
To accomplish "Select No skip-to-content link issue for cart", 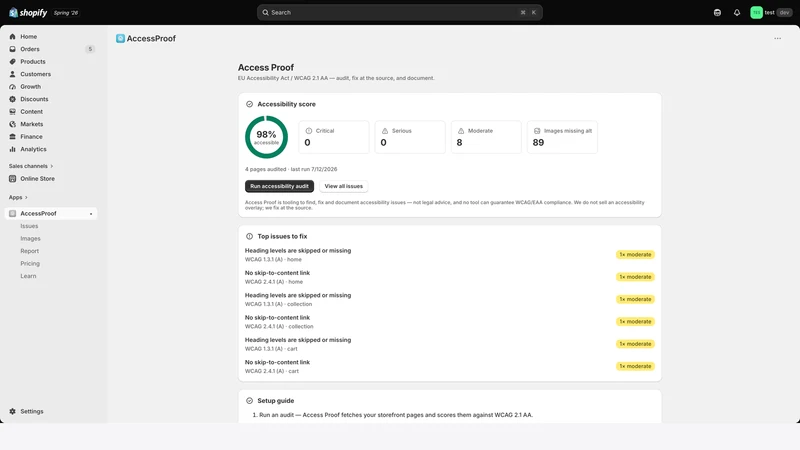I will tap(449, 366).
